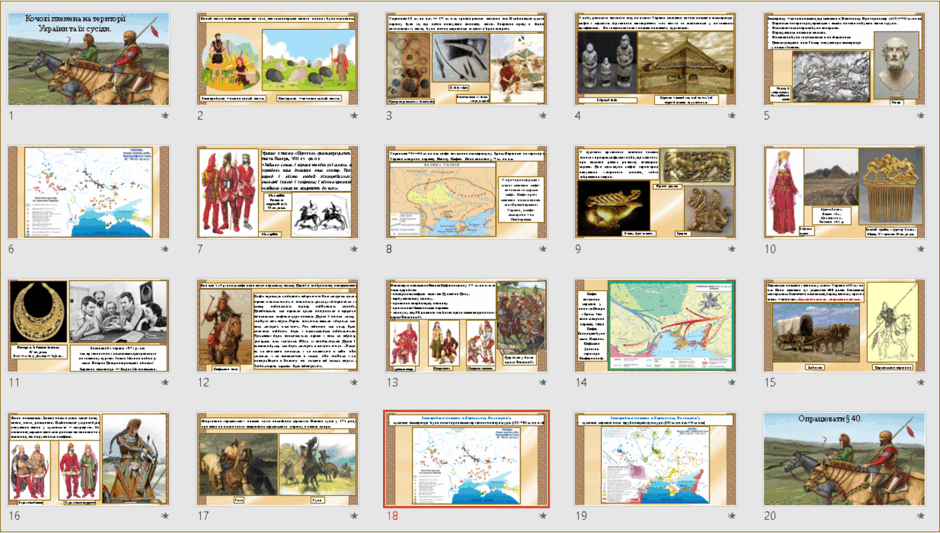Image resolution: width=940 pixels, height=533 pixels.
Task: Click transition star icon under slide 14
Action: pyautogui.click(x=731, y=383)
